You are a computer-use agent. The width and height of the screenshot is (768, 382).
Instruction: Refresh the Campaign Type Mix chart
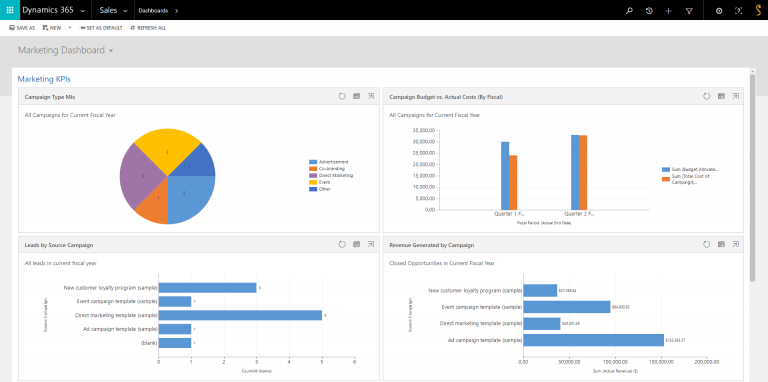pyautogui.click(x=342, y=96)
